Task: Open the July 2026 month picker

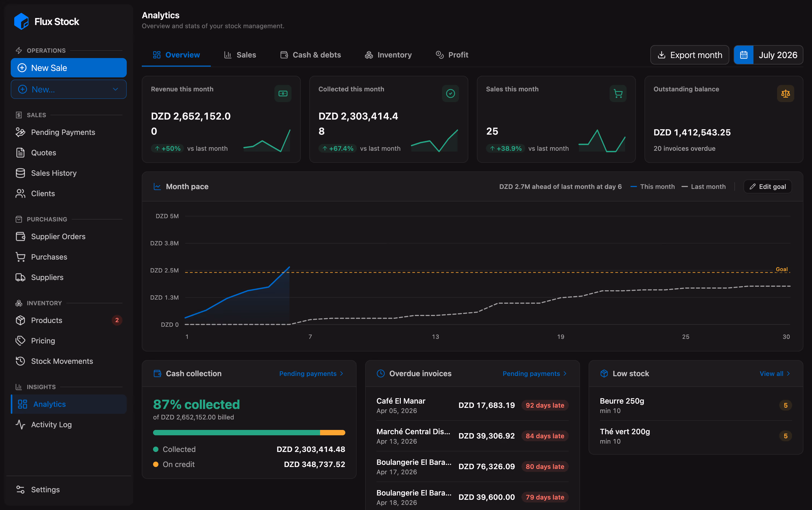Action: [768, 55]
